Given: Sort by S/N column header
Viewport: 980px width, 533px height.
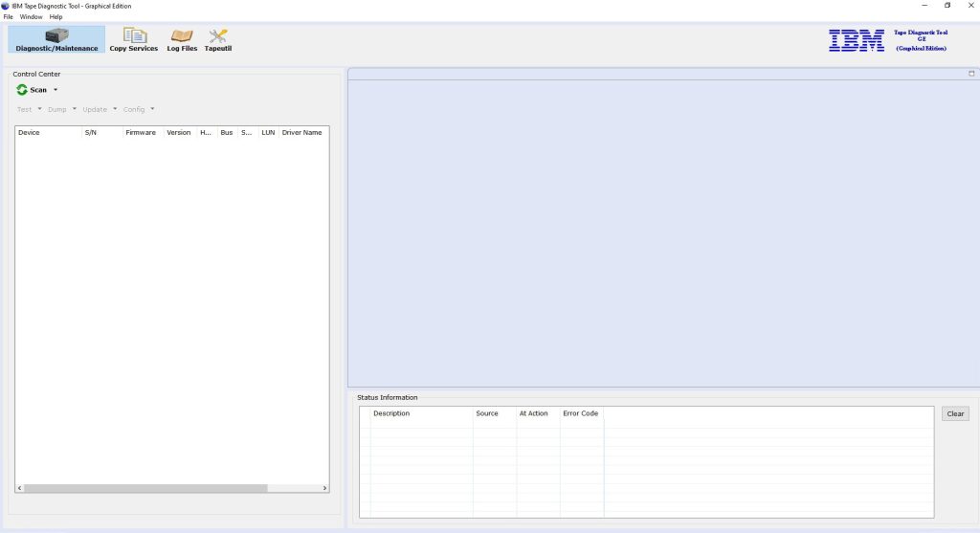Looking at the screenshot, I should [101, 132].
